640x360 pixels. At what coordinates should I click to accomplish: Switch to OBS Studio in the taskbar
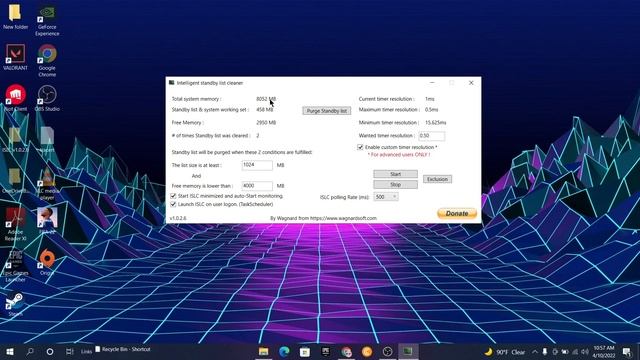387,351
